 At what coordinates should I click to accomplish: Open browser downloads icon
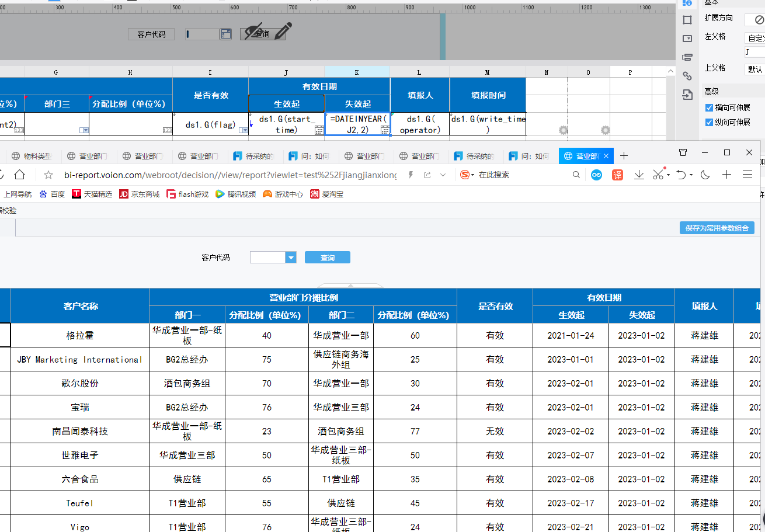pyautogui.click(x=639, y=175)
